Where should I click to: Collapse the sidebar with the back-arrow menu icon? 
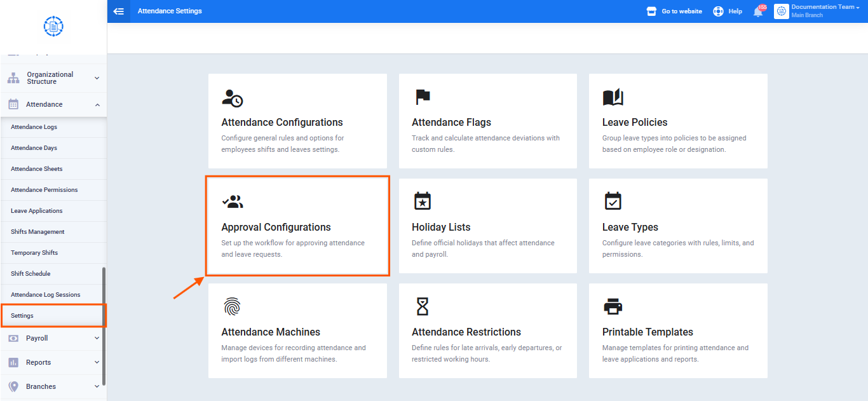tap(118, 11)
